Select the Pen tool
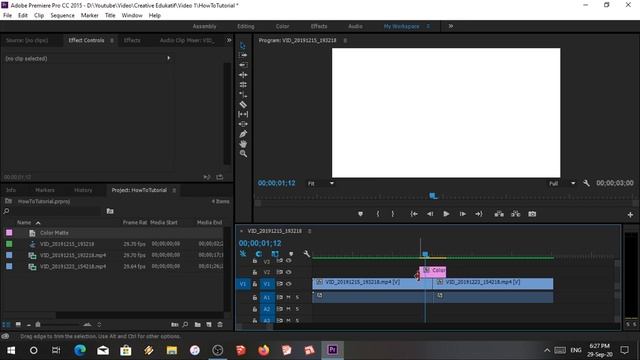Screen dimensions: 640x360 point(243,134)
